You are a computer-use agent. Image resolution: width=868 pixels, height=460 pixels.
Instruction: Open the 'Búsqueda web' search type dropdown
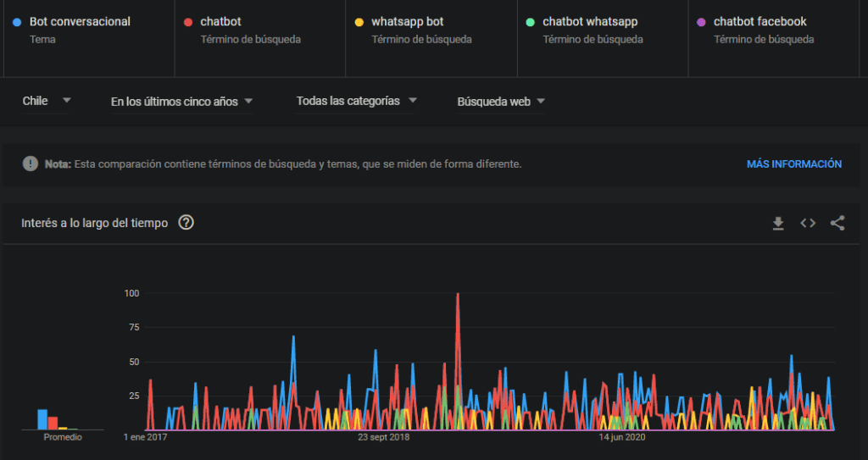pyautogui.click(x=501, y=102)
